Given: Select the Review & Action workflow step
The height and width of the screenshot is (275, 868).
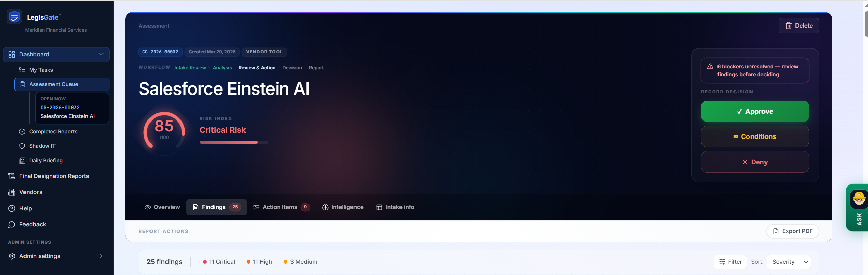Looking at the screenshot, I should (x=257, y=68).
